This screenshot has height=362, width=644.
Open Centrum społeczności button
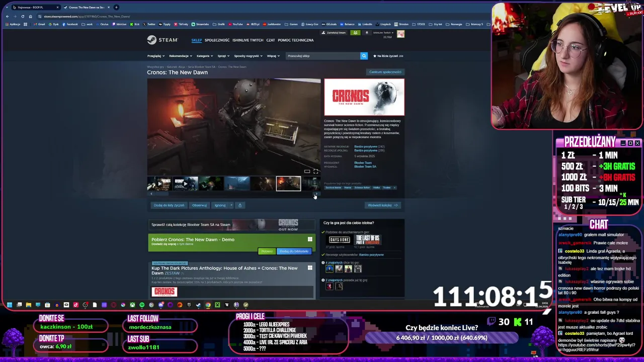[x=385, y=72]
